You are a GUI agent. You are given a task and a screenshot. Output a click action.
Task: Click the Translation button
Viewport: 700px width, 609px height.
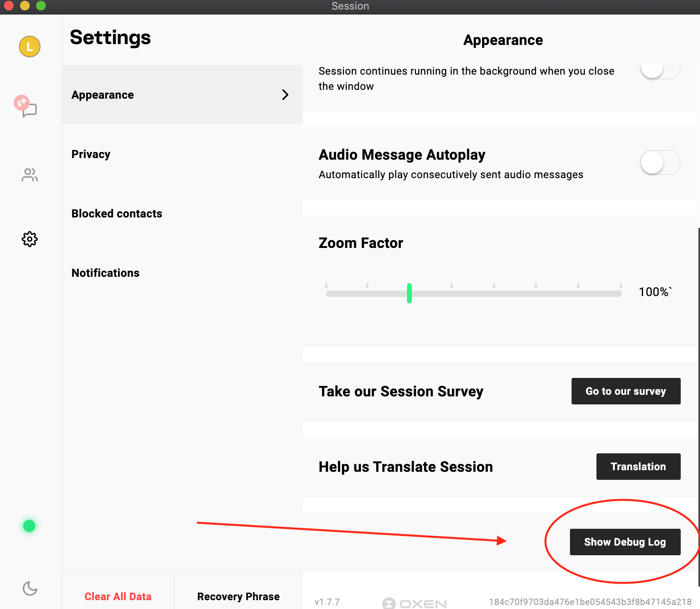(x=638, y=467)
